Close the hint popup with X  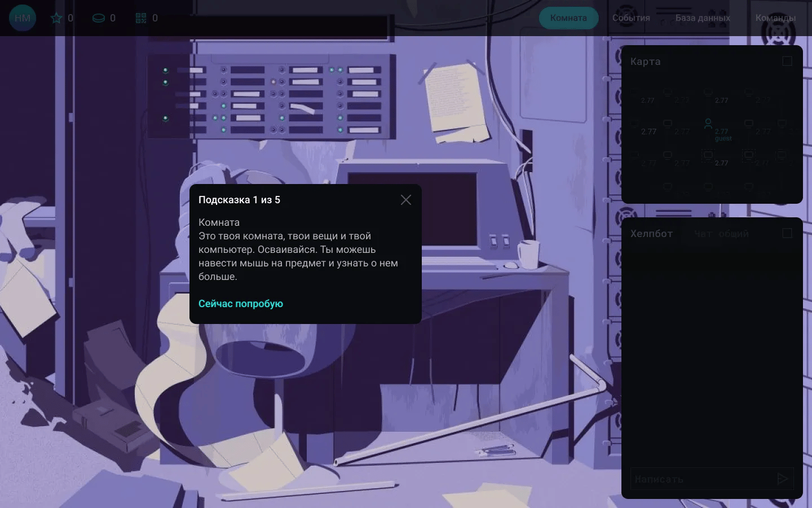pos(405,200)
